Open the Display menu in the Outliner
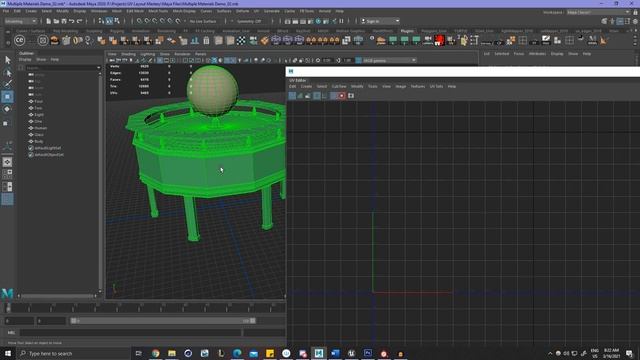Viewport: 640px width, 360px height. [25, 60]
